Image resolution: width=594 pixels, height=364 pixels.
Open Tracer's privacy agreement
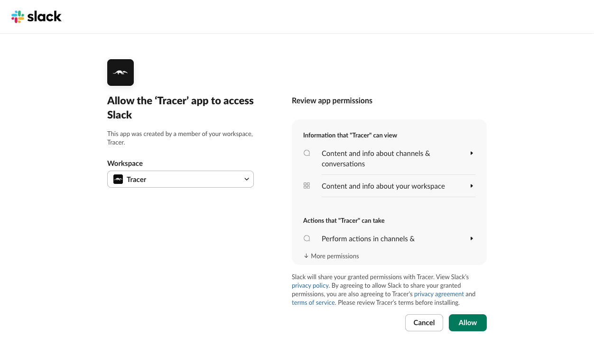[439, 294]
